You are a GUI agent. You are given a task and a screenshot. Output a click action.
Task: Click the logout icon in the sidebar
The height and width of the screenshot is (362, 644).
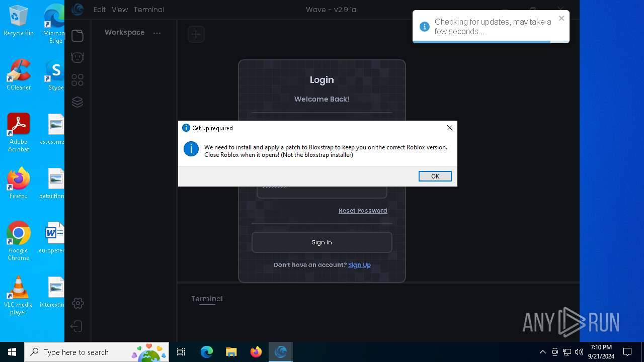[x=76, y=326]
